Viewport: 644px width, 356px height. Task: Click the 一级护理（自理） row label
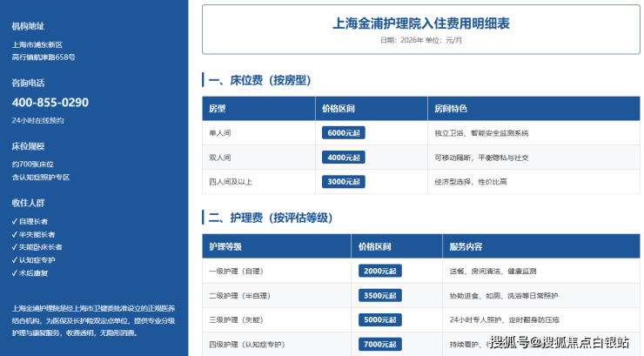[x=236, y=271]
